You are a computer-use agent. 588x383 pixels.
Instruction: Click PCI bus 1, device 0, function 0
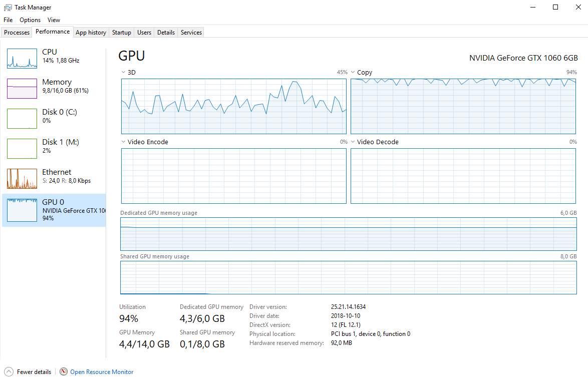[371, 333]
